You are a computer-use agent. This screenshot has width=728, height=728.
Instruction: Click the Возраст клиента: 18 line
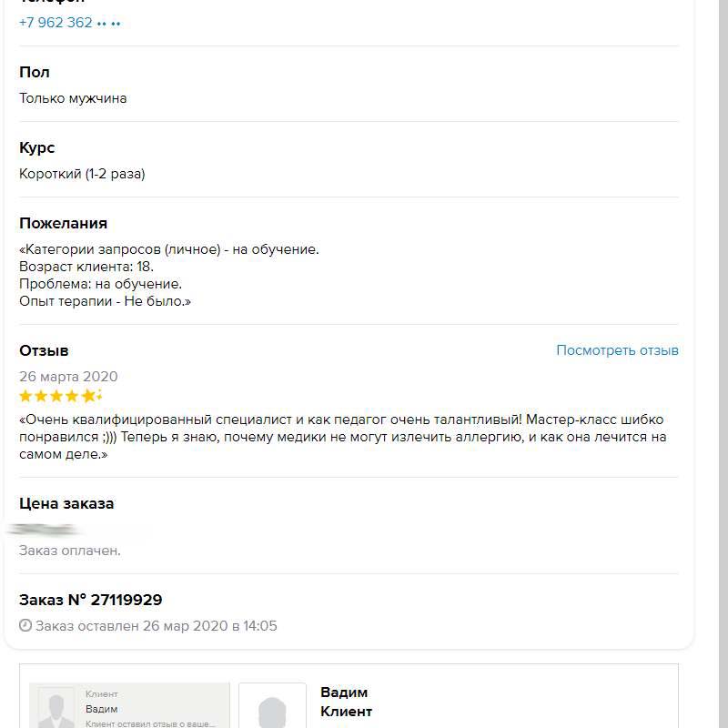tap(86, 267)
